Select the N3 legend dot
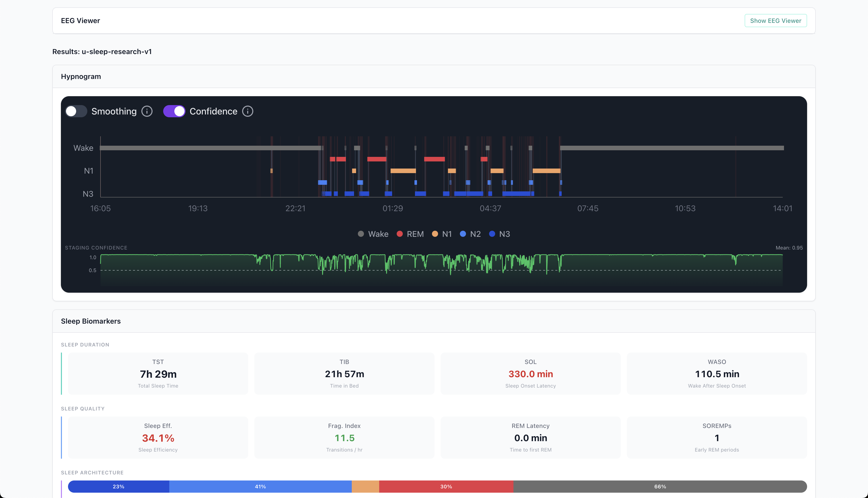The height and width of the screenshot is (498, 868). (492, 234)
